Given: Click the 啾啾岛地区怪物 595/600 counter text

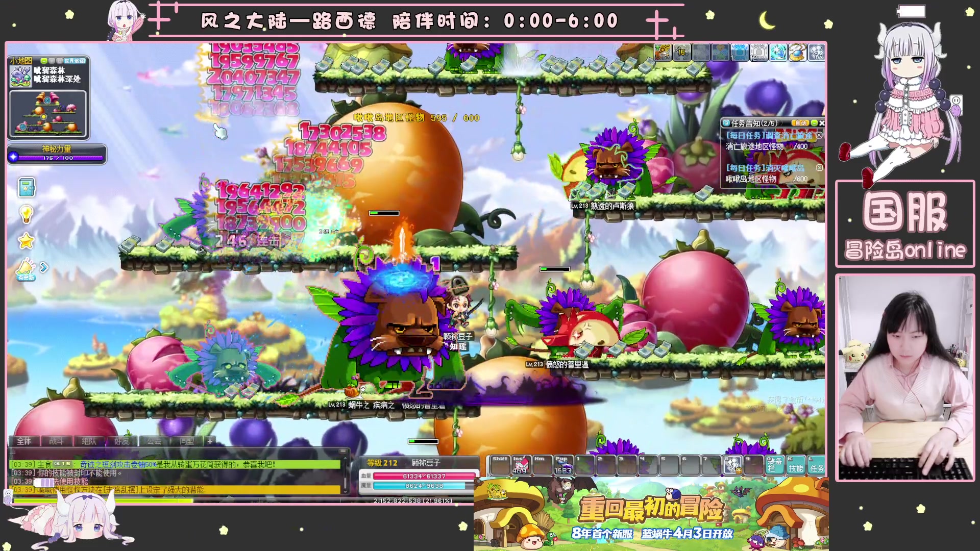Looking at the screenshot, I should tap(416, 118).
